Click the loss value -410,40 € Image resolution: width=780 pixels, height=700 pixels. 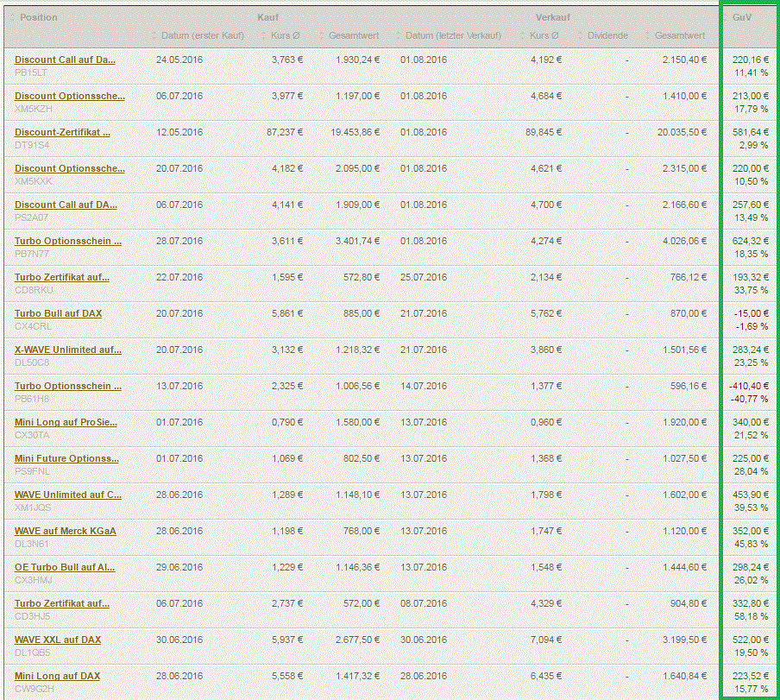[x=749, y=387]
